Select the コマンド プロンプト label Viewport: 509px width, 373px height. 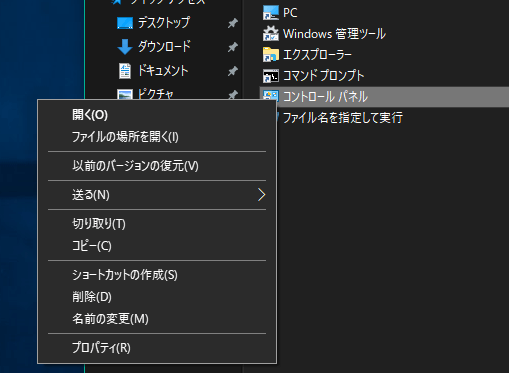[324, 76]
